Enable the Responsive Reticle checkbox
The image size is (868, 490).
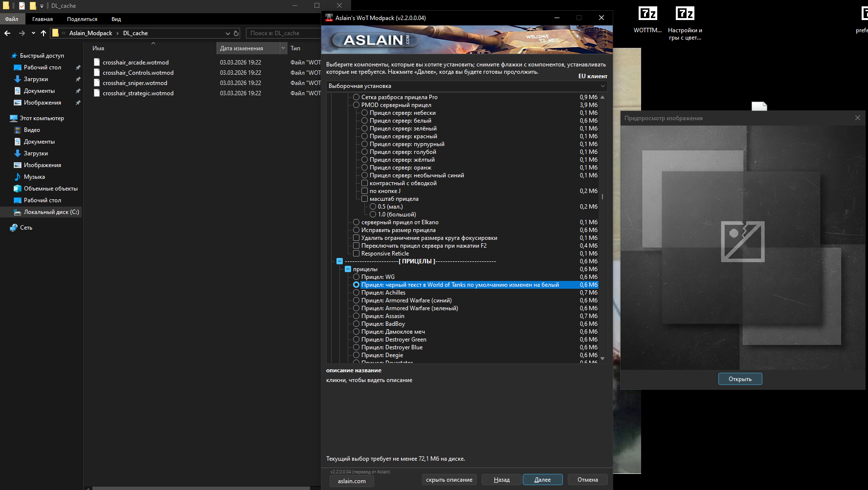356,254
